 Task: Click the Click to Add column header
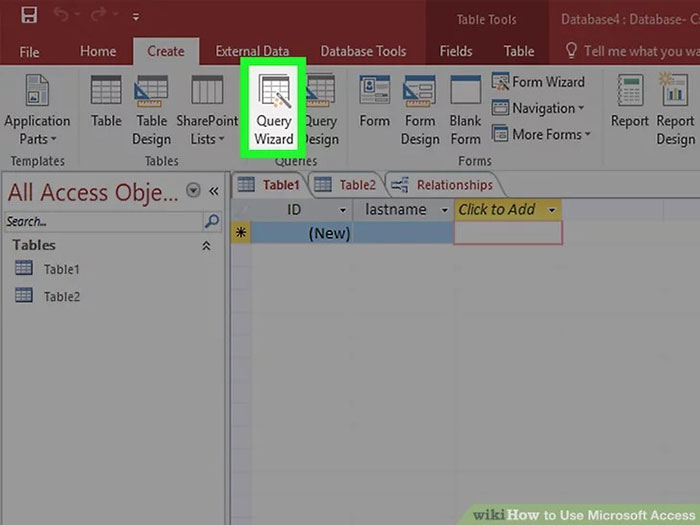click(x=505, y=210)
